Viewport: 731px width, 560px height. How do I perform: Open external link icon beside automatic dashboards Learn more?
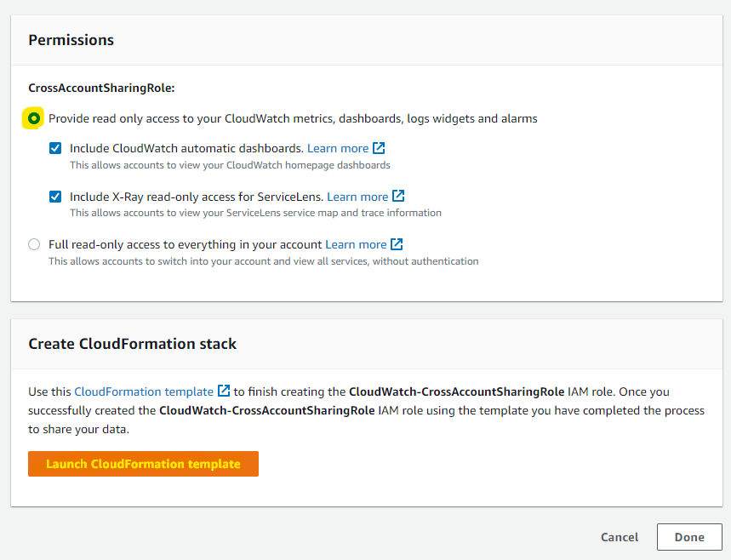[x=380, y=148]
